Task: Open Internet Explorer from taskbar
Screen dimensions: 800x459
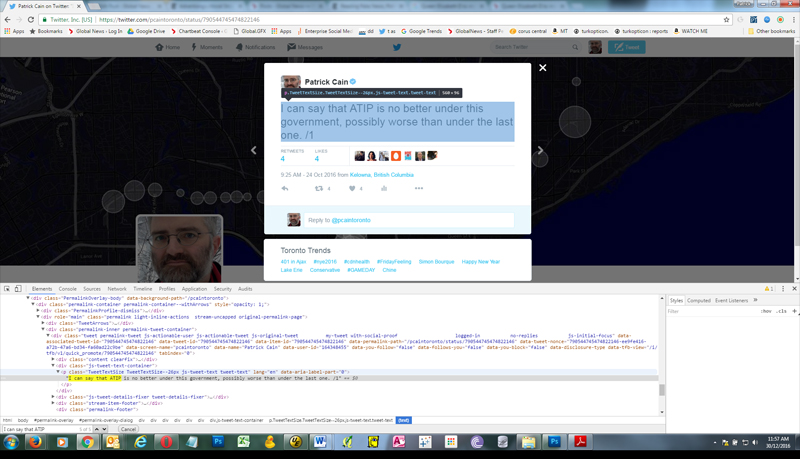Action: point(140,442)
